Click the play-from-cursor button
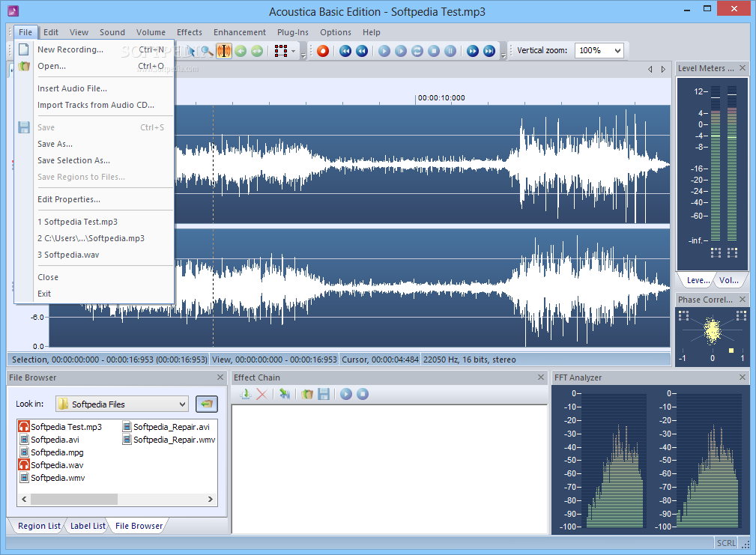Screen dimensions: 756x555 tap(401, 51)
